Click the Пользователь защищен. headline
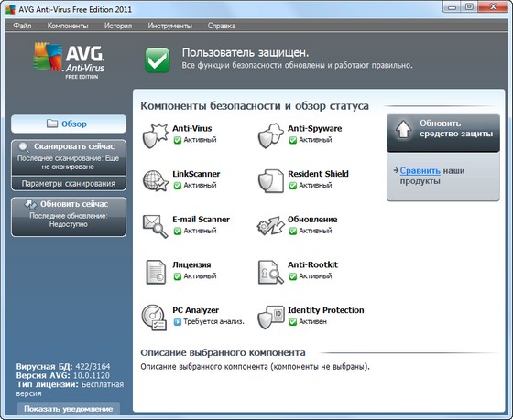This screenshot has width=513, height=420. click(246, 53)
